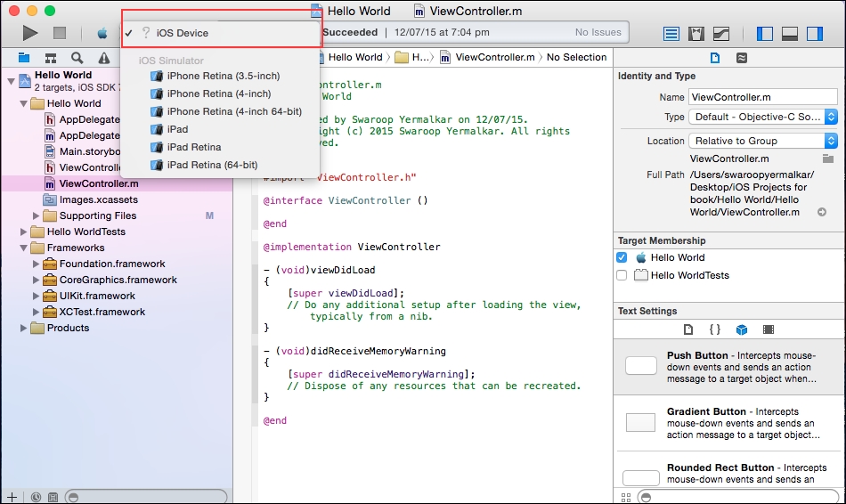
Task: Enable Hello WorldTests target membership
Action: coord(622,275)
